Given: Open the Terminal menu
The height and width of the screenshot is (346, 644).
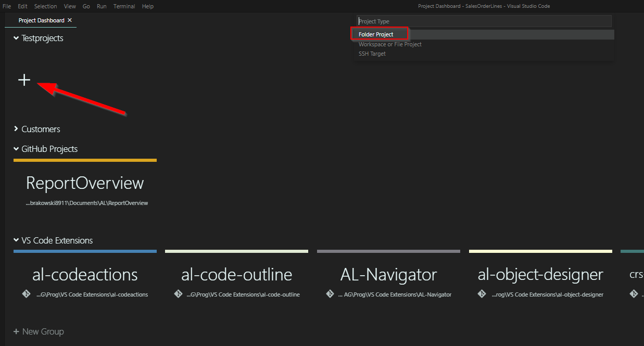Looking at the screenshot, I should coord(124,6).
